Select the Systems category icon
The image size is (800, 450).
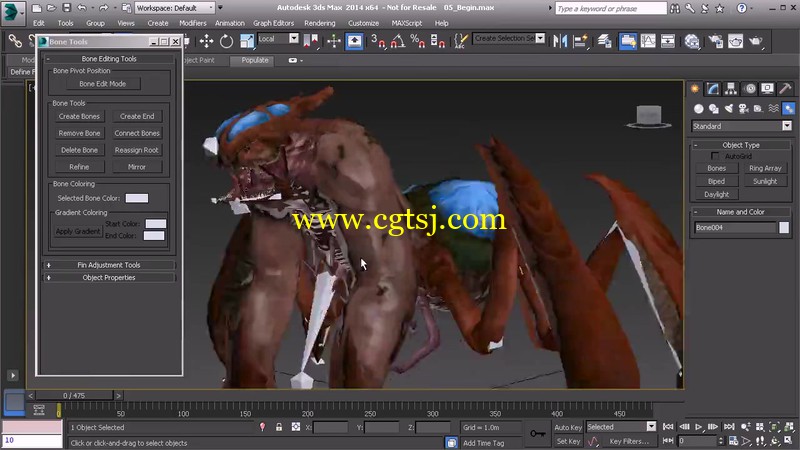[x=789, y=108]
